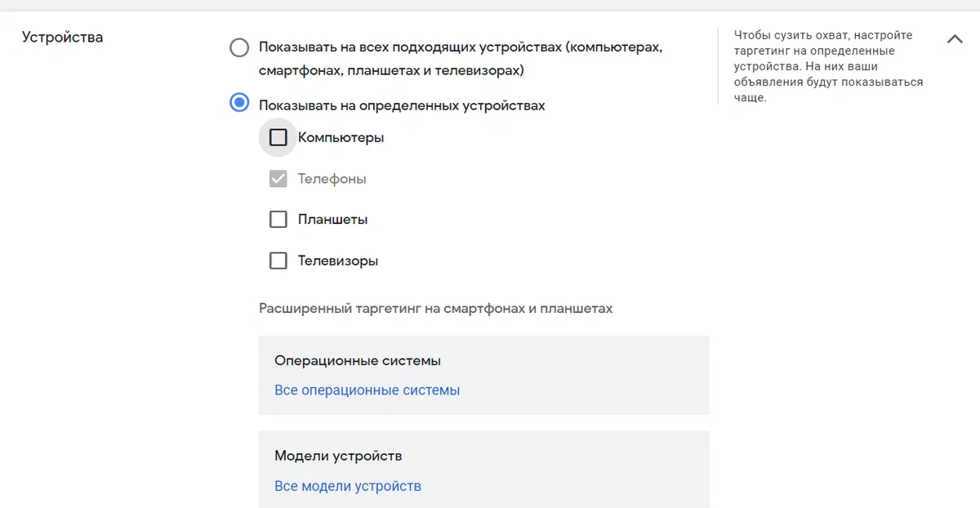Tick the Телевизоры checkbox
This screenshot has height=508, width=980.
click(278, 261)
